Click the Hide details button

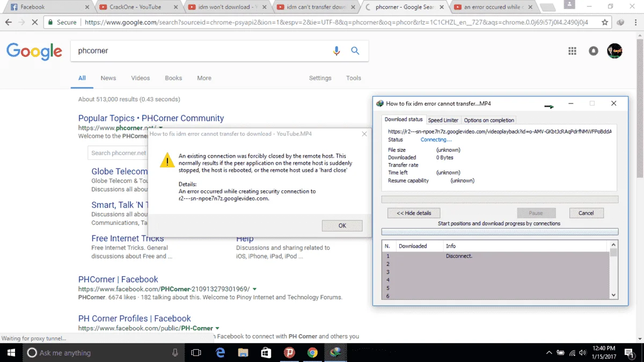coord(414,213)
